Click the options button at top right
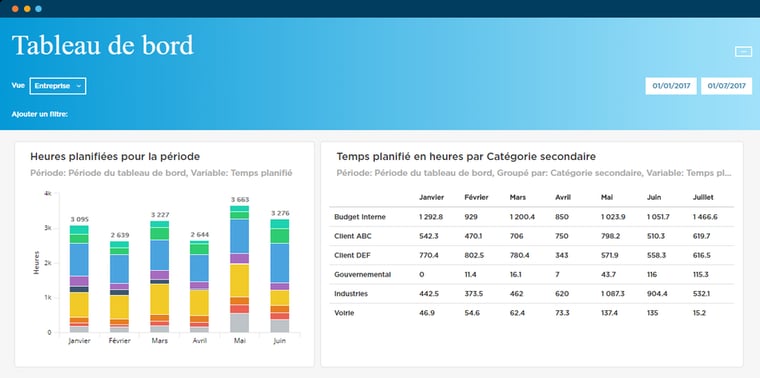Image resolution: width=760 pixels, height=378 pixels. 744,51
